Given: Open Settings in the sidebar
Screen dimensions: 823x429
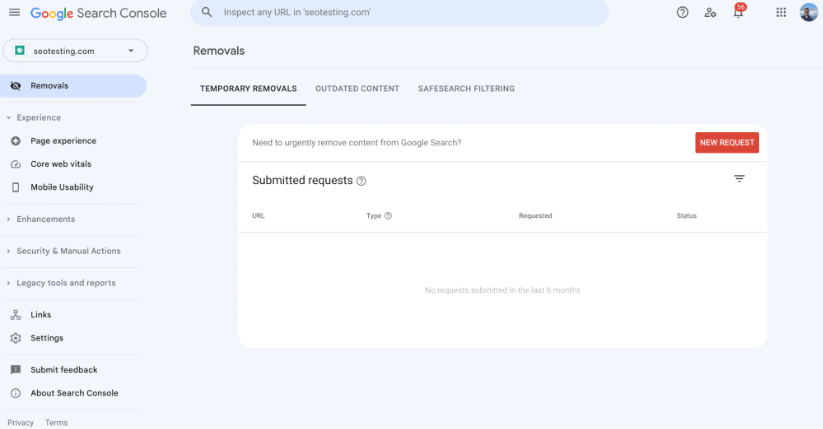Looking at the screenshot, I should [47, 338].
